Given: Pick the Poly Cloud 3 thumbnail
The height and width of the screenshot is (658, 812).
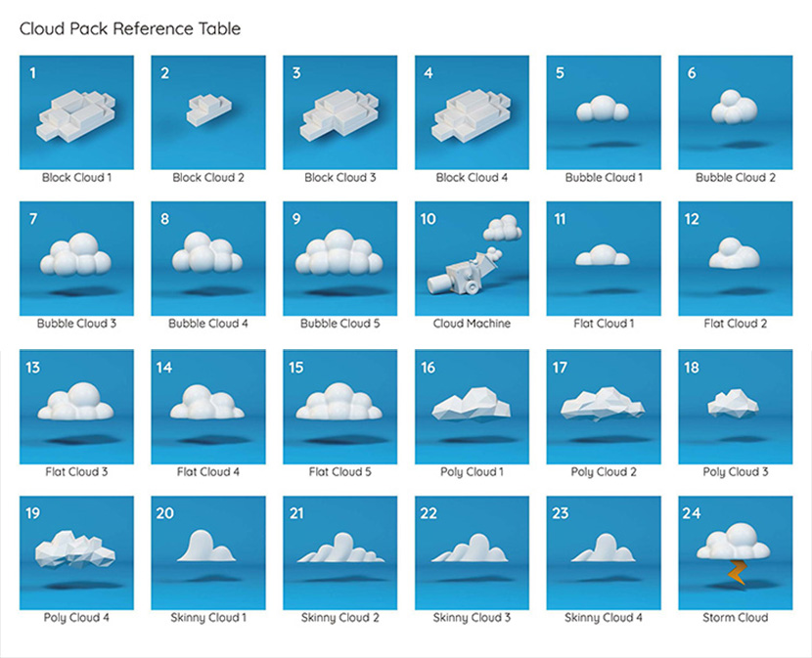Looking at the screenshot, I should click(x=736, y=407).
